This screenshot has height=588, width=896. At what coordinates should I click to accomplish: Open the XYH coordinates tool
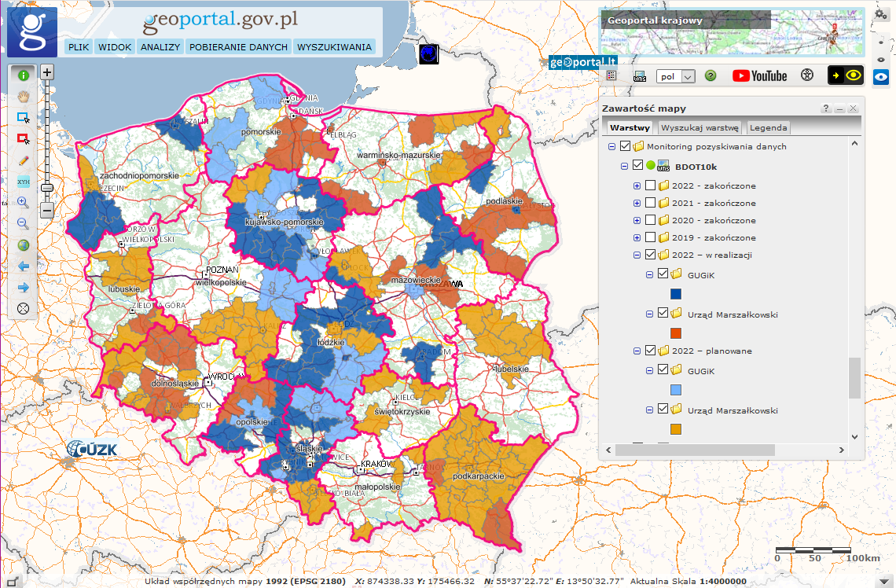pyautogui.click(x=24, y=181)
